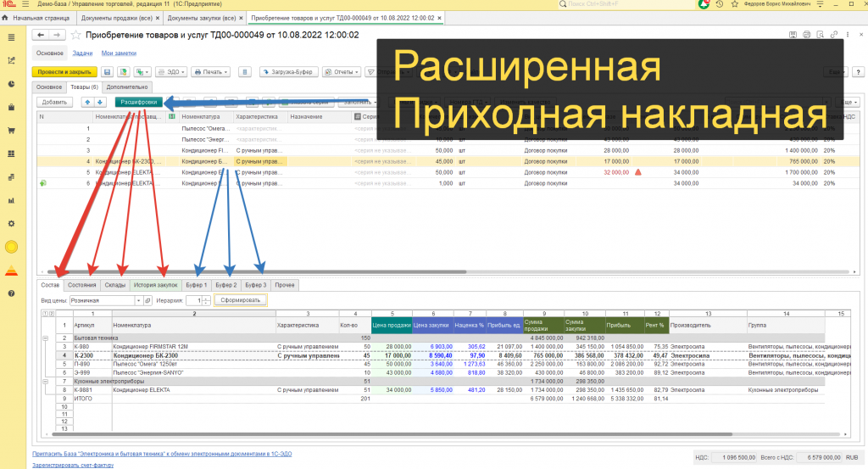Open the document structure report icon button

(245, 72)
